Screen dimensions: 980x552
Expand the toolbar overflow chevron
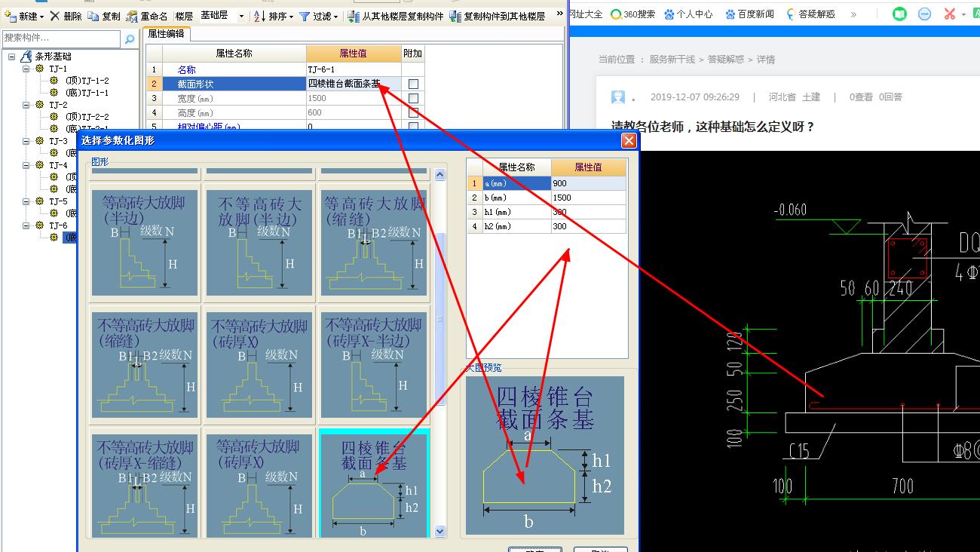pos(559,14)
